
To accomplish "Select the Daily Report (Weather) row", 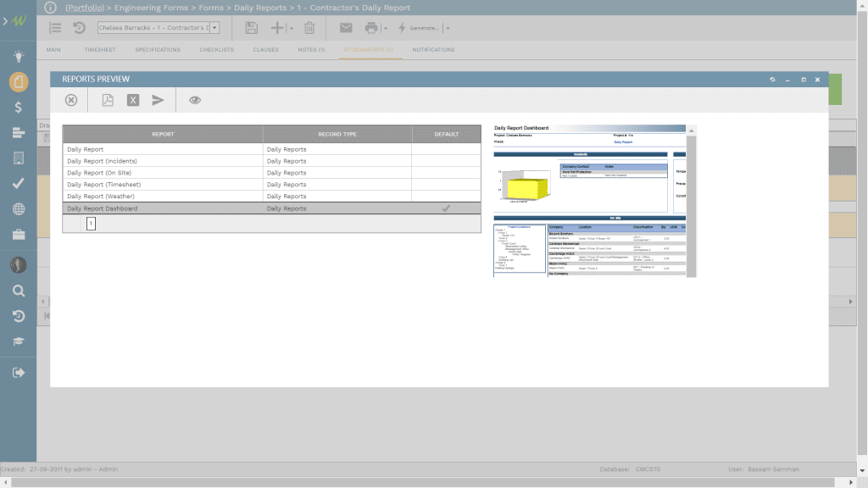I will tap(271, 196).
